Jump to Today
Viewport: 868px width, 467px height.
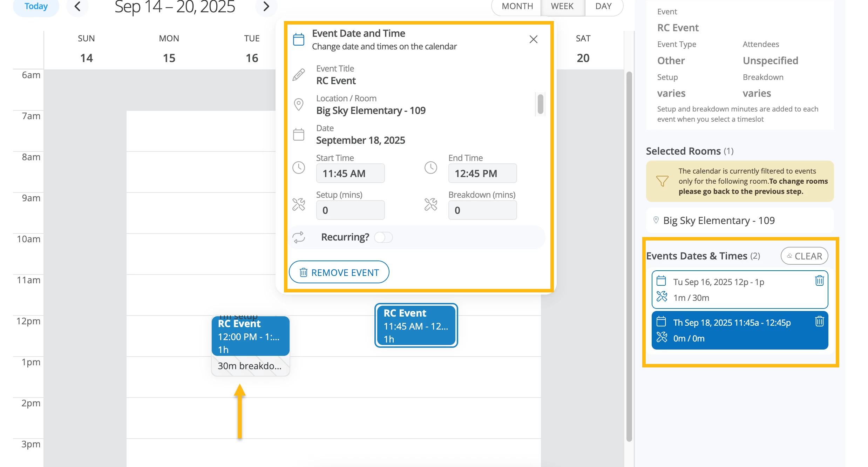click(x=36, y=6)
